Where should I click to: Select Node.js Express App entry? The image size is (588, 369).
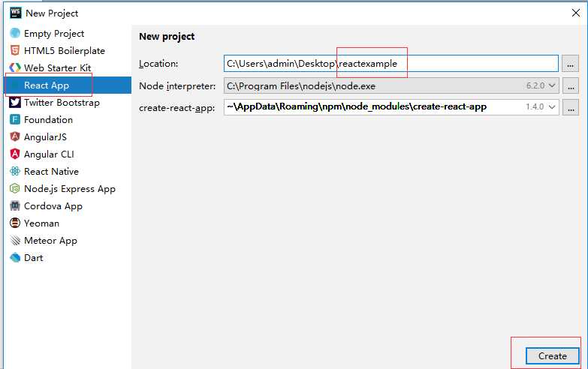click(68, 188)
